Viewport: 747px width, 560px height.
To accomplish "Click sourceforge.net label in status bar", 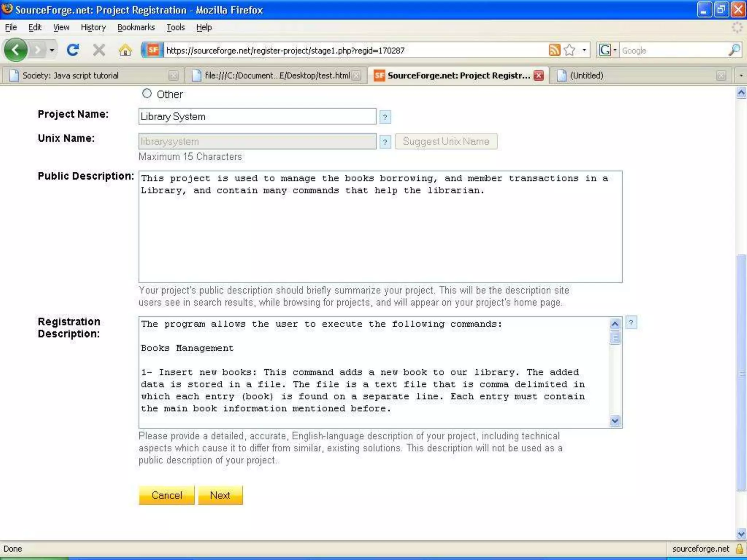I will 701,549.
